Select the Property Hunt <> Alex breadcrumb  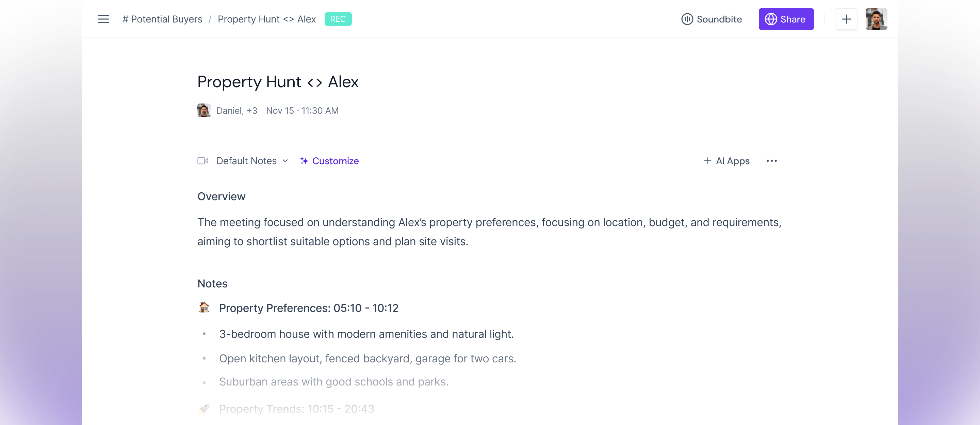coord(267,19)
